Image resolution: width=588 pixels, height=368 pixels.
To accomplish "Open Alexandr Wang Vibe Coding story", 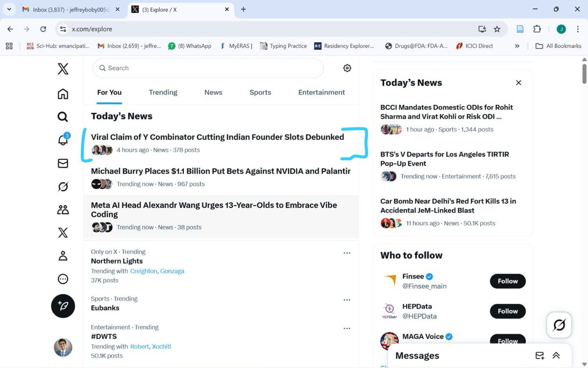I will click(x=214, y=210).
